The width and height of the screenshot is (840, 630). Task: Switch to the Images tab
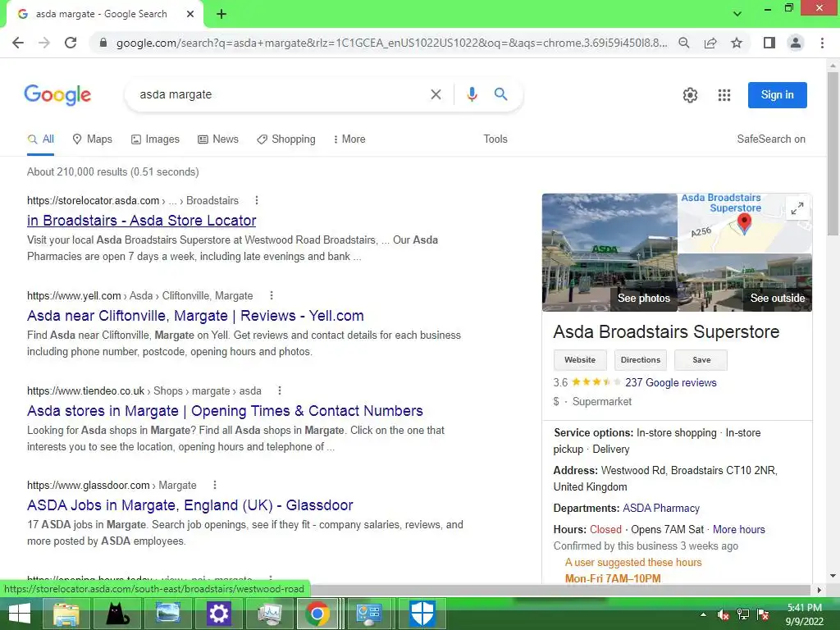pos(155,139)
